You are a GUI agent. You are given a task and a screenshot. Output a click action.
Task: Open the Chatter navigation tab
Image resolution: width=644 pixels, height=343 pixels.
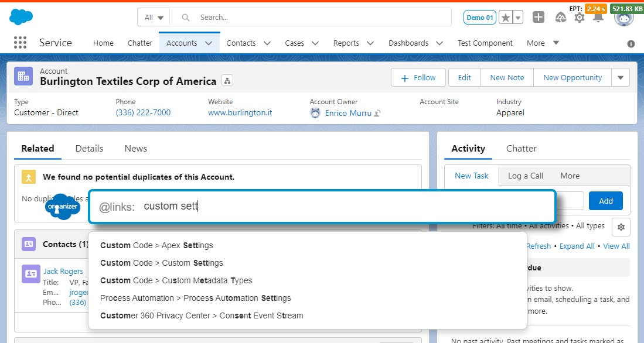(x=139, y=43)
